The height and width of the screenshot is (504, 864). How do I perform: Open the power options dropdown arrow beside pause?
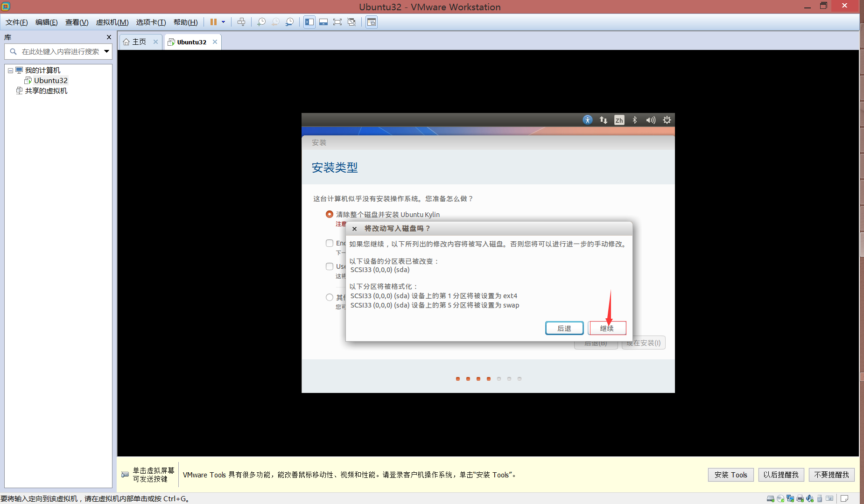[224, 22]
